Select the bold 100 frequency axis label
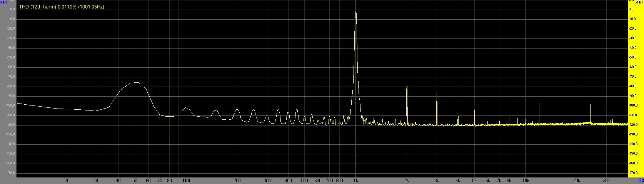644x184 pixels. pyautogui.click(x=186, y=180)
